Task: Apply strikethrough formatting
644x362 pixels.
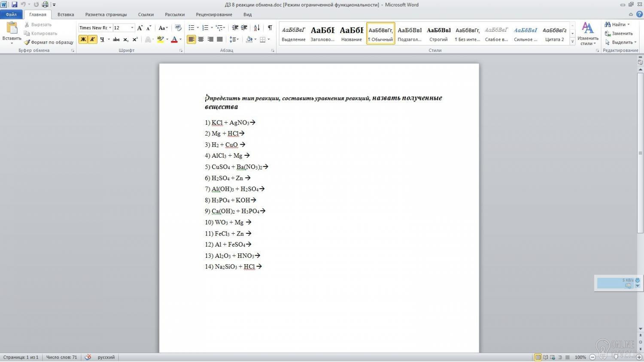Action: coord(116,39)
